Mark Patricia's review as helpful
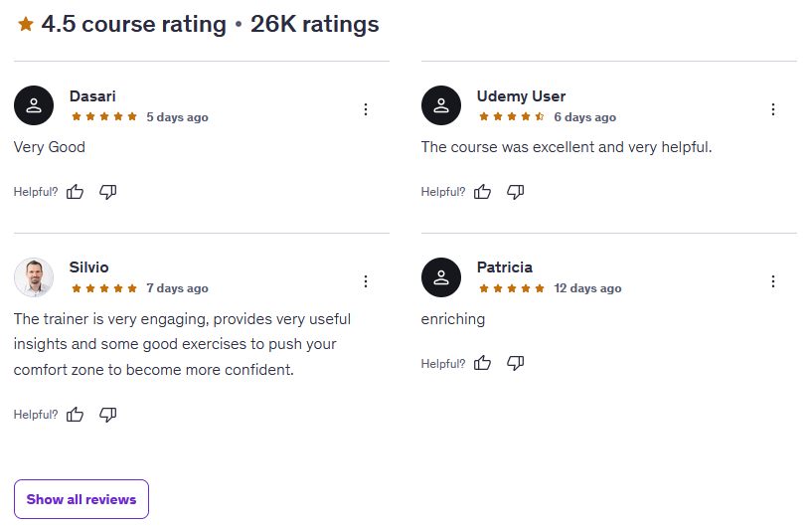 click(x=483, y=363)
